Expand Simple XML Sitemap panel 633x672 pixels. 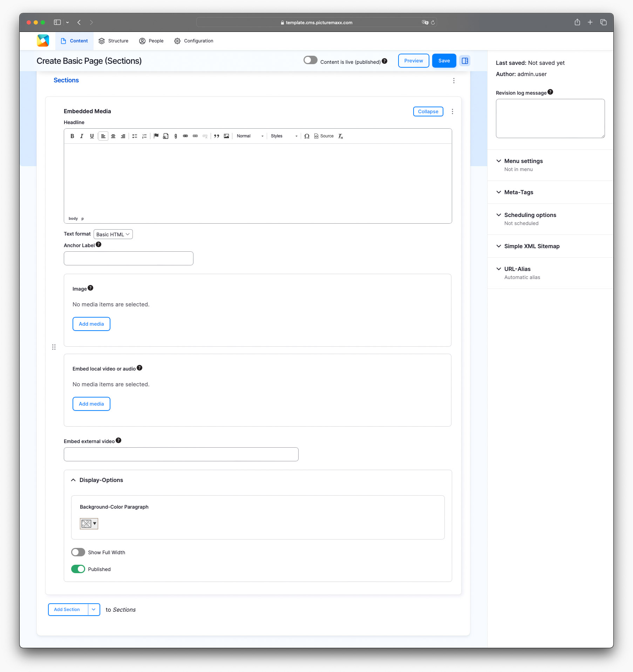[x=532, y=246]
